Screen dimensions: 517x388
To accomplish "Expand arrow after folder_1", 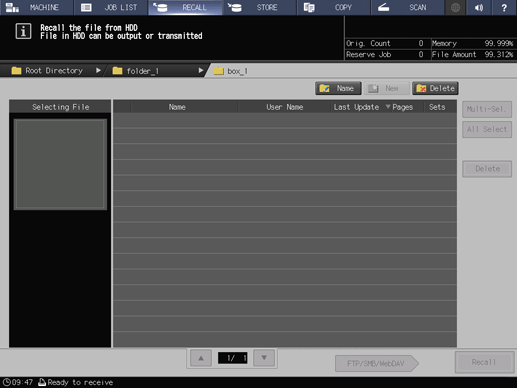I will coord(201,70).
